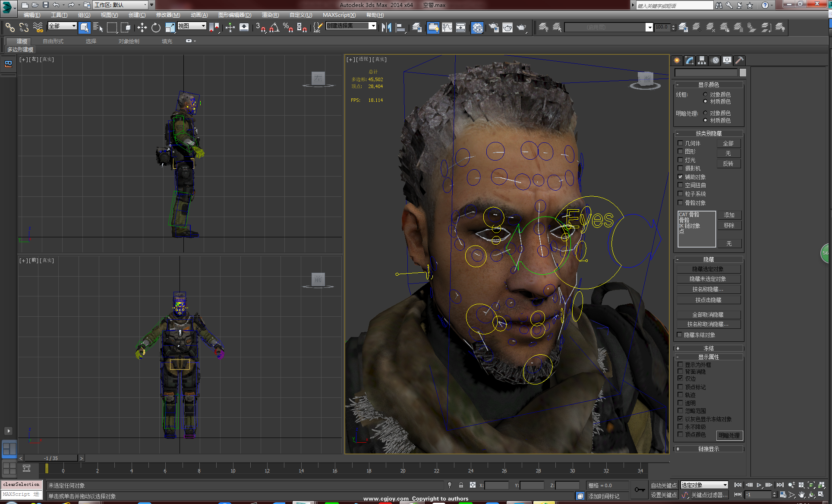
Task: Click the Mirror tool icon
Action: [x=386, y=28]
